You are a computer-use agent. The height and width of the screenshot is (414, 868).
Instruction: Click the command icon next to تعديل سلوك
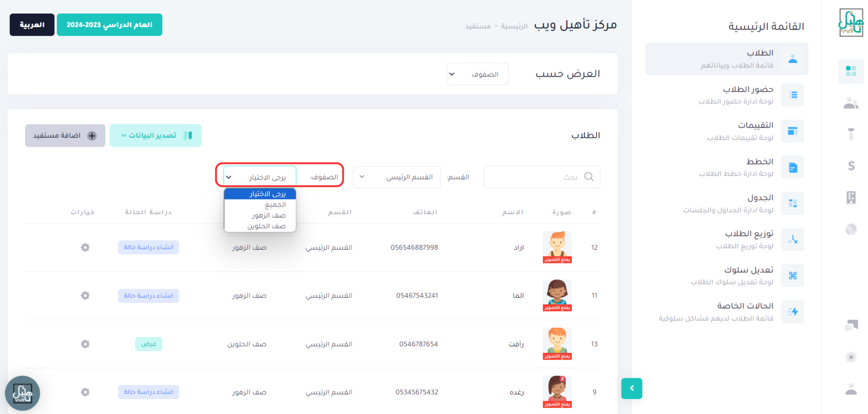pos(793,276)
